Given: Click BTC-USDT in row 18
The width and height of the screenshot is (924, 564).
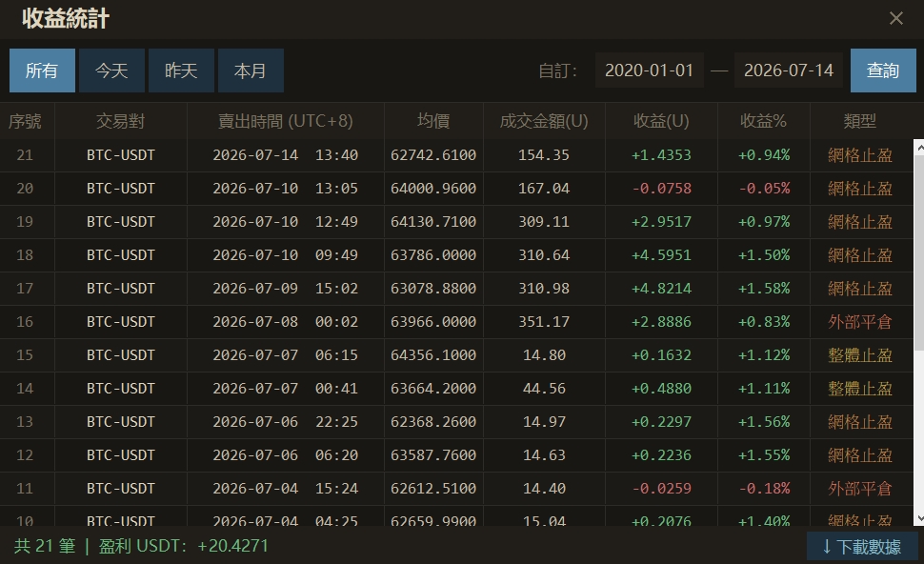Looking at the screenshot, I should coord(120,255).
